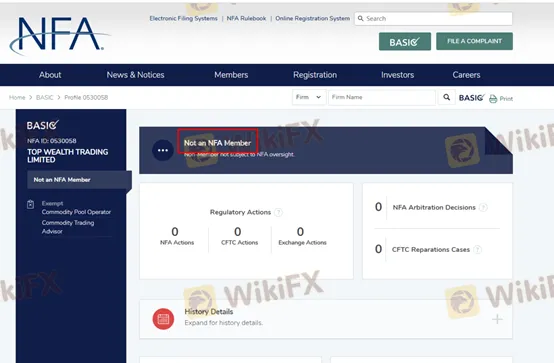Viewport: 554px width, 363px height.
Task: Click the magnifier icon in top search box
Action: point(360,18)
